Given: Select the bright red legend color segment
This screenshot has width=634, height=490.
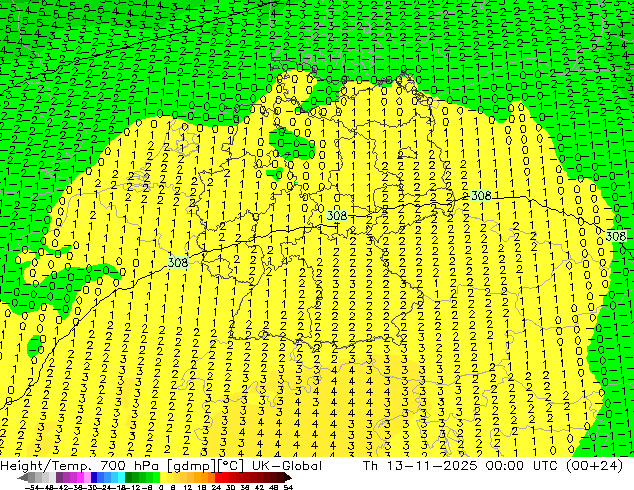Looking at the screenshot, I should (x=218, y=478).
